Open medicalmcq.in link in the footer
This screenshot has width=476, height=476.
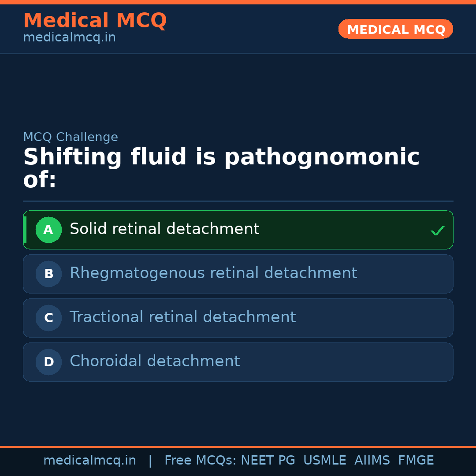point(89,461)
